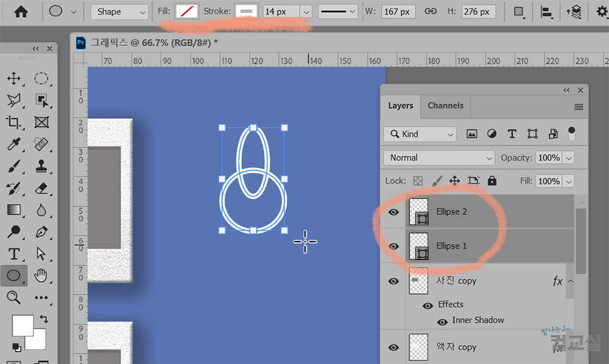Select the Dodge tool
The height and width of the screenshot is (364, 609).
[14, 232]
